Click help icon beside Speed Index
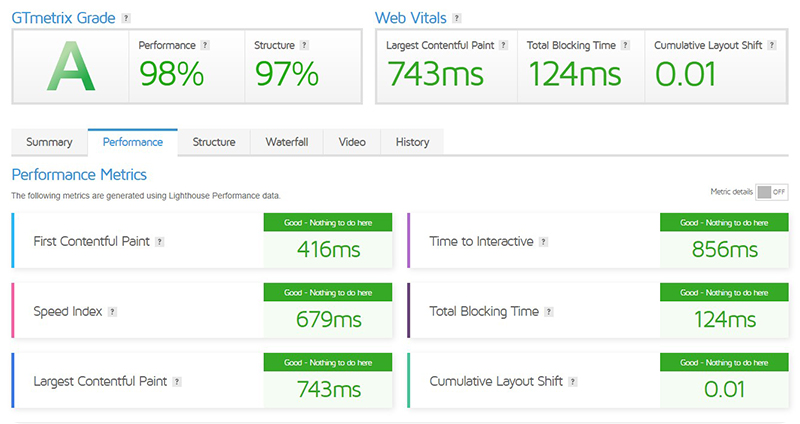The height and width of the screenshot is (424, 800). point(112,311)
